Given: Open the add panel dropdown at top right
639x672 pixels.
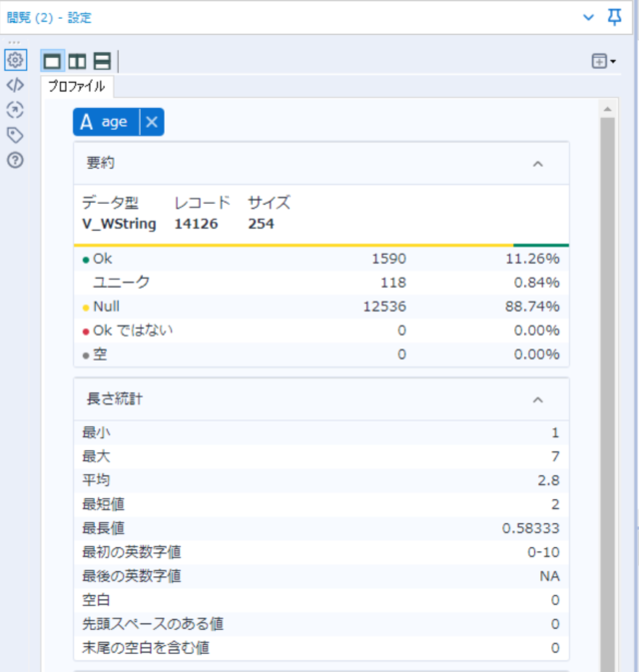Looking at the screenshot, I should pyautogui.click(x=604, y=61).
